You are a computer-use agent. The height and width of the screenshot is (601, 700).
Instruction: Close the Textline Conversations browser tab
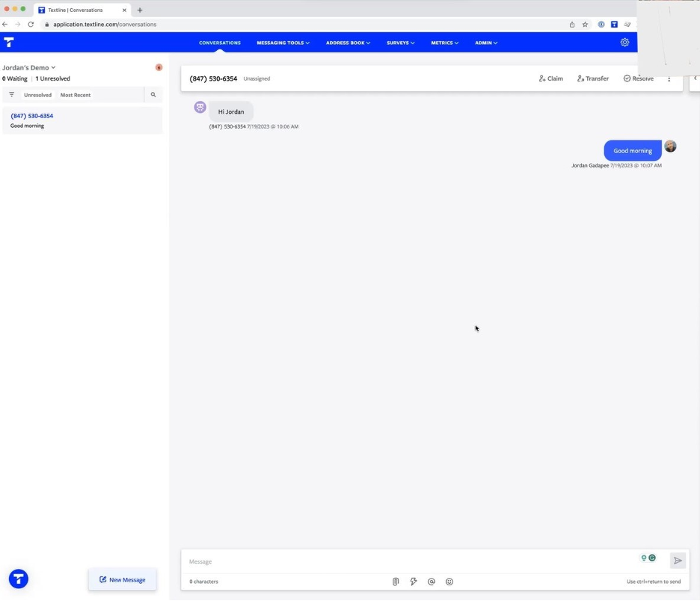pyautogui.click(x=124, y=10)
